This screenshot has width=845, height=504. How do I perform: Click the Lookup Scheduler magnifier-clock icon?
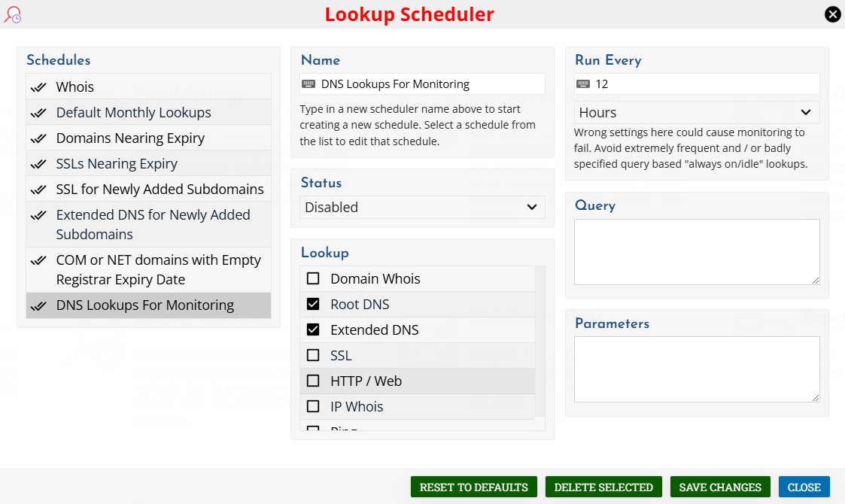click(12, 14)
